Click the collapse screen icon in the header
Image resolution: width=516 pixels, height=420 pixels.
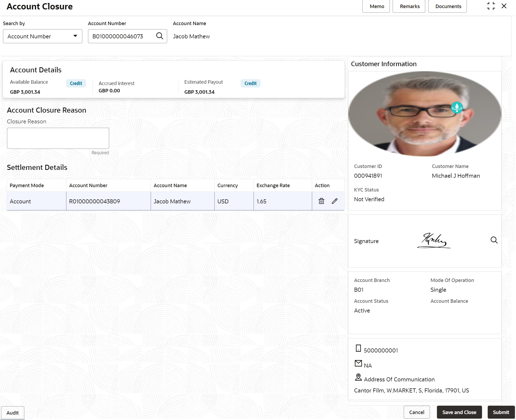[x=491, y=6]
